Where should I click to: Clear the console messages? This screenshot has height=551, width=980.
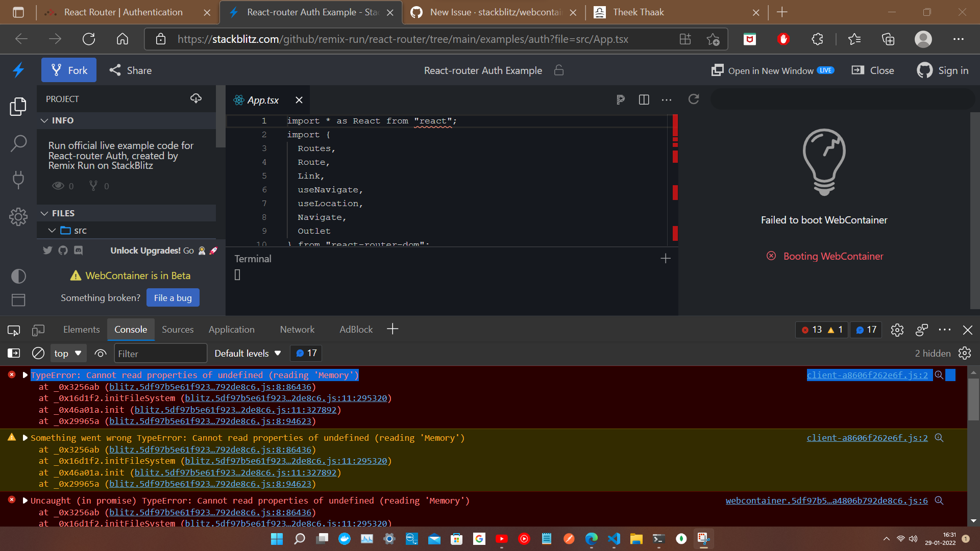(x=38, y=353)
